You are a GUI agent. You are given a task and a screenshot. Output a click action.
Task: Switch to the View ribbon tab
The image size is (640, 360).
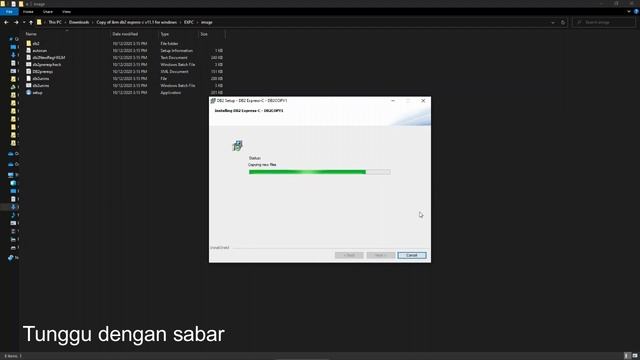click(66, 12)
